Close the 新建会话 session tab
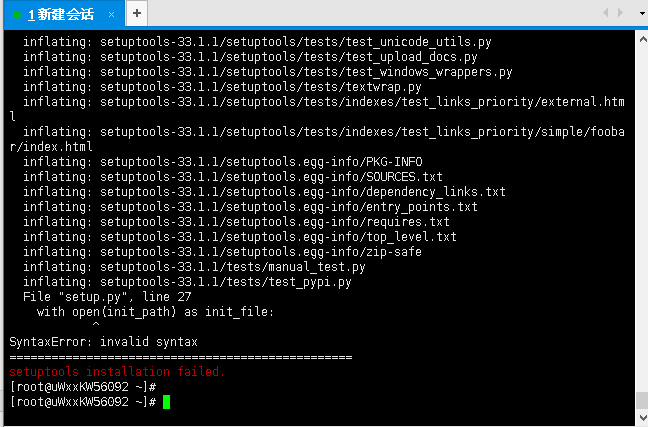 pos(111,15)
